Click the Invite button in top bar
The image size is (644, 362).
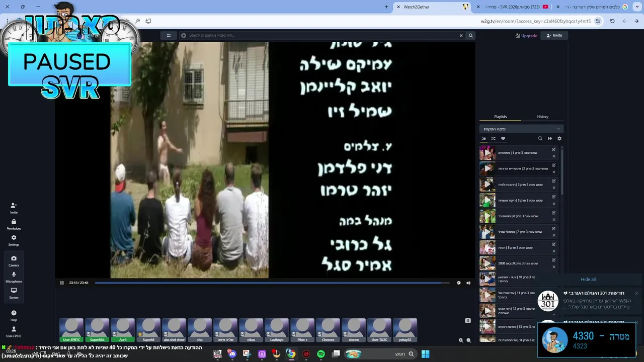click(554, 35)
